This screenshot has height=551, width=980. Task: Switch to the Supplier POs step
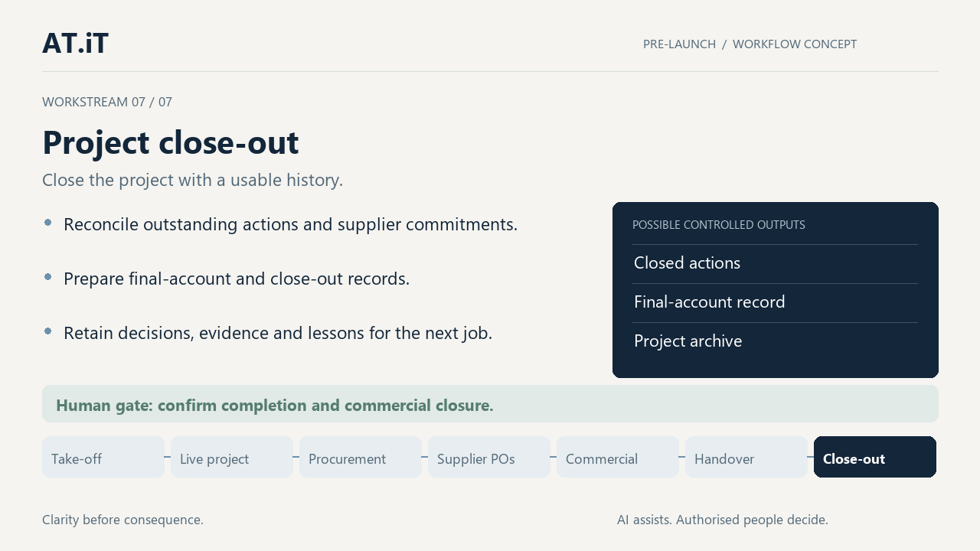click(489, 457)
